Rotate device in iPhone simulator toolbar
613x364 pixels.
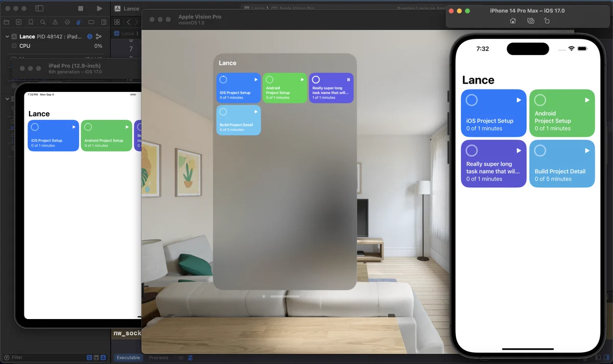tap(547, 21)
